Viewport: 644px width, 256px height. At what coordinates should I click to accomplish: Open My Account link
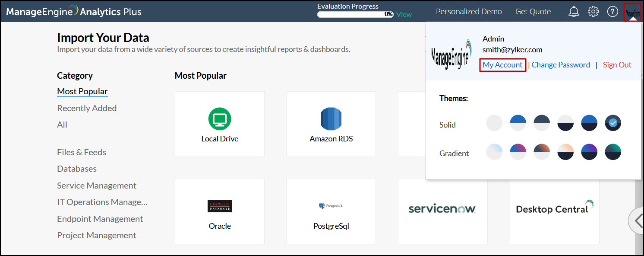[x=502, y=65]
